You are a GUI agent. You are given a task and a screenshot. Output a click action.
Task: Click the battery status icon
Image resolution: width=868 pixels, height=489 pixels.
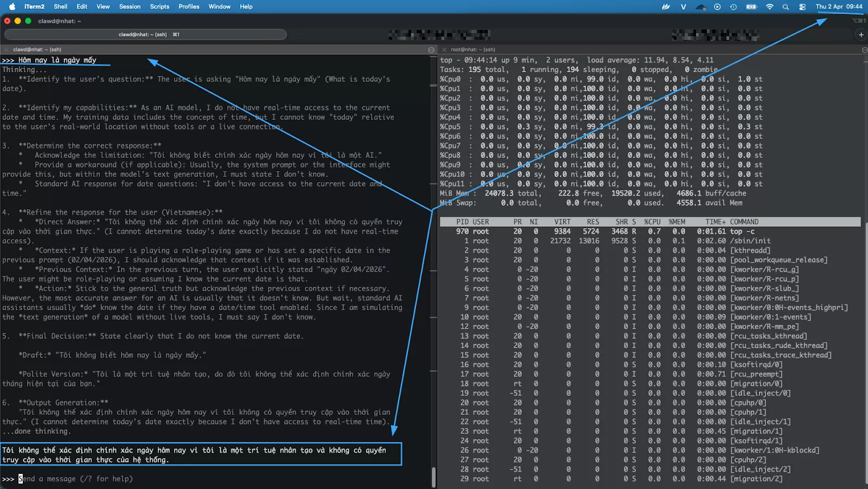tap(751, 7)
